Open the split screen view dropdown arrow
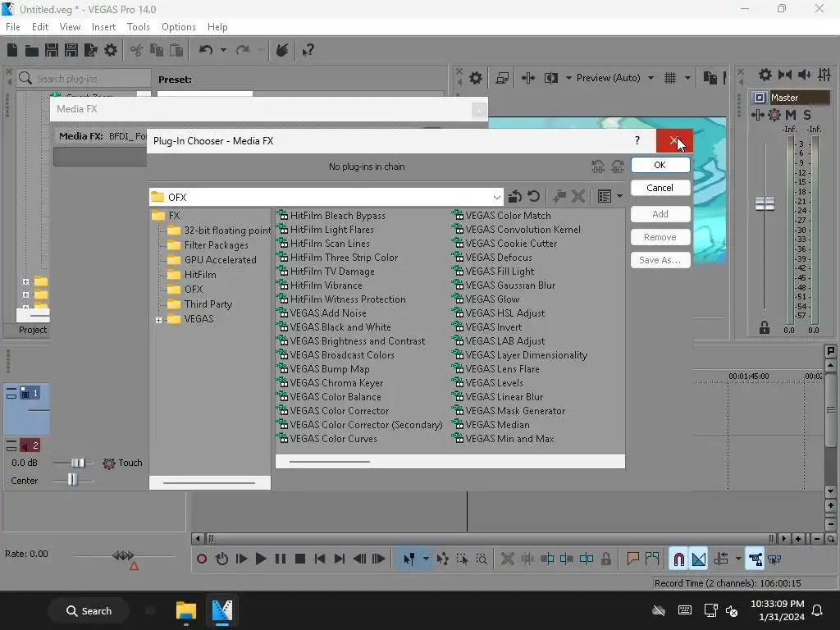 [x=568, y=78]
